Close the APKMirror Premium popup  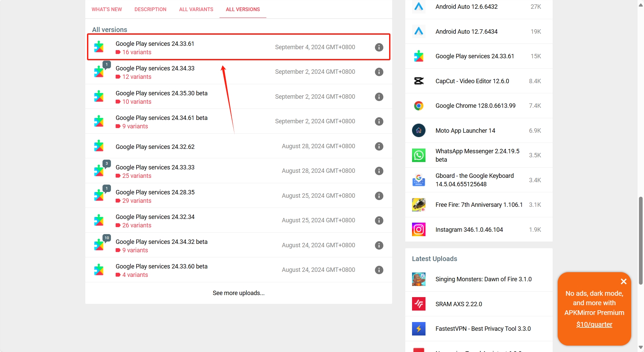(623, 281)
